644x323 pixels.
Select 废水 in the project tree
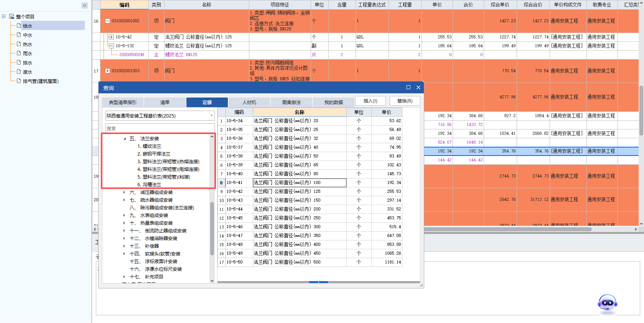click(28, 72)
